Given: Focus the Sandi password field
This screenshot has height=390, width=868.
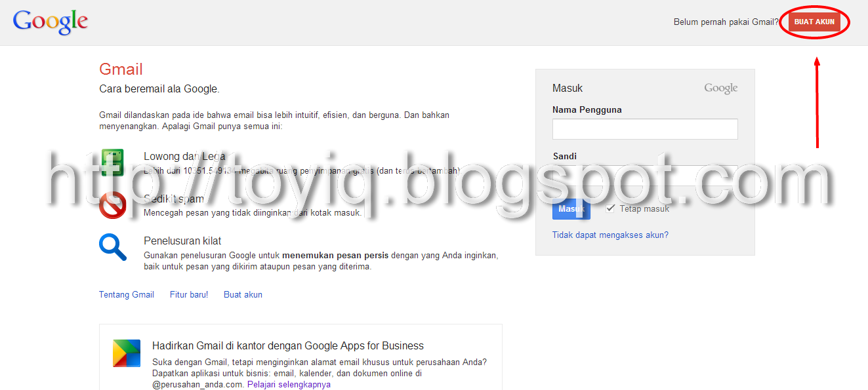Looking at the screenshot, I should [645, 174].
